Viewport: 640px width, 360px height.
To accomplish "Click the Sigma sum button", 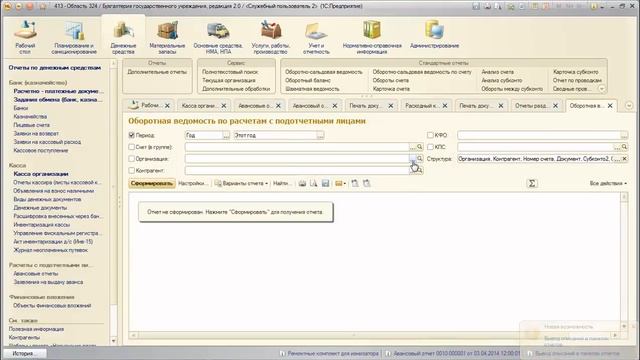I will pyautogui.click(x=532, y=184).
